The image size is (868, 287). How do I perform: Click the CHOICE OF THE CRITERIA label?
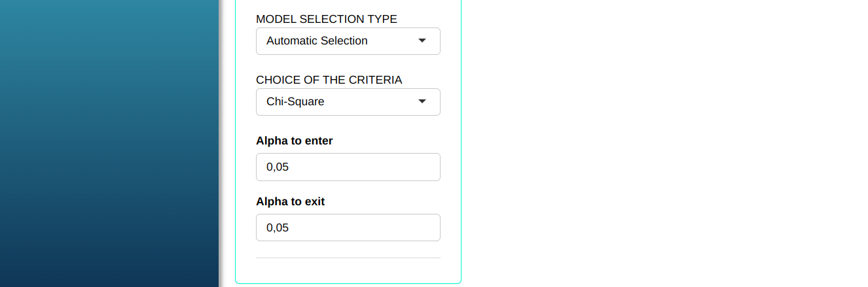[x=329, y=80]
